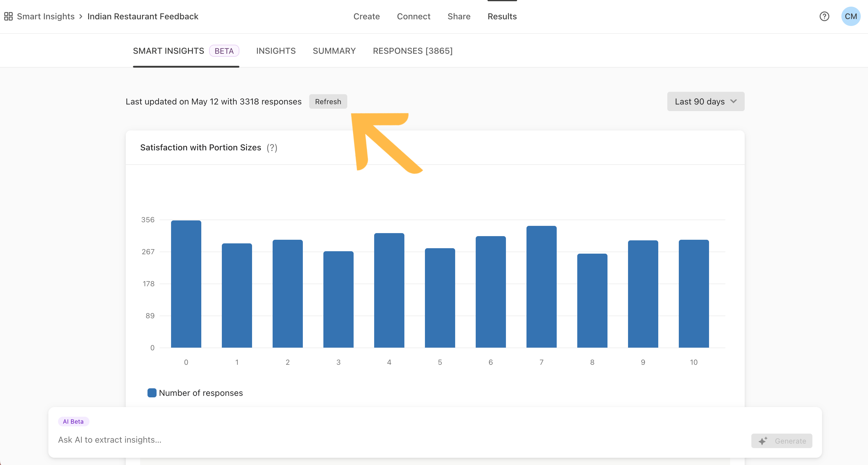The image size is (868, 465).
Task: Click the bar for rating 8
Action: coord(592,300)
